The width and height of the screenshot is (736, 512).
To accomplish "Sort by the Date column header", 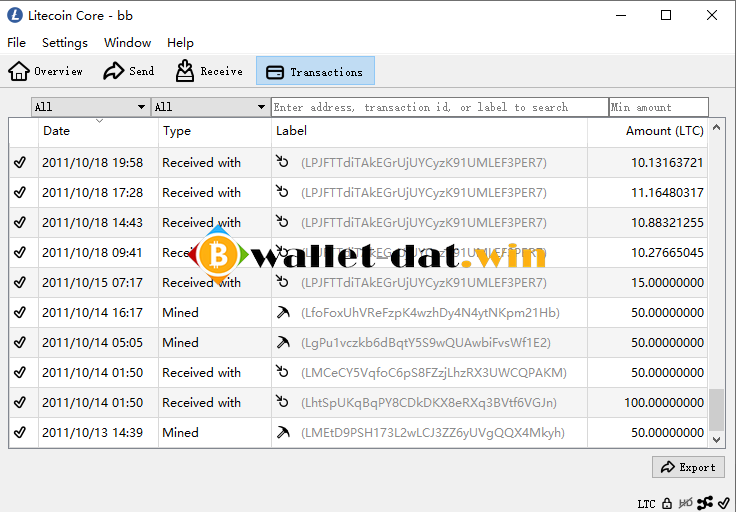I will click(x=98, y=131).
